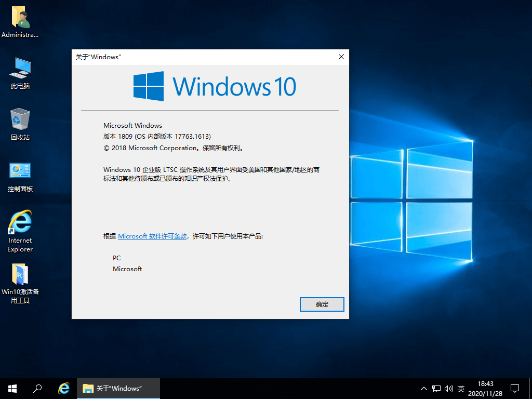Activate 关于"Windows" taskbar button
Image resolution: width=532 pixels, height=399 pixels.
click(118, 389)
